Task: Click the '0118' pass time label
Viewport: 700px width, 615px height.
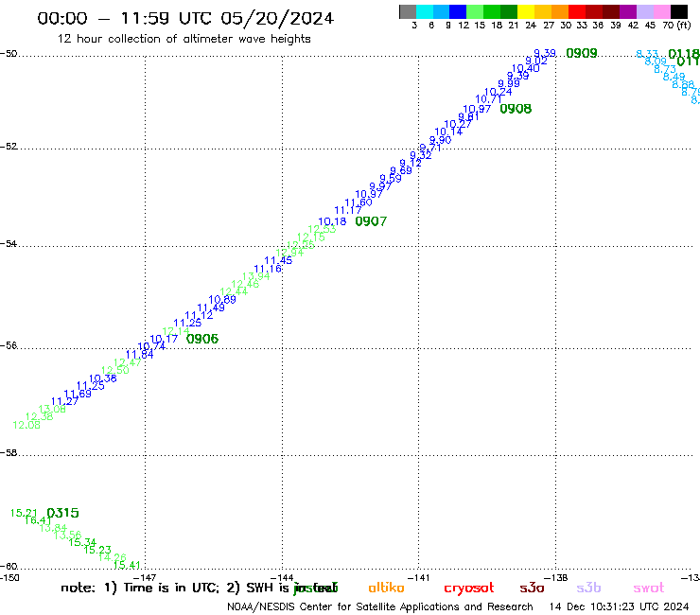Action: click(x=684, y=54)
